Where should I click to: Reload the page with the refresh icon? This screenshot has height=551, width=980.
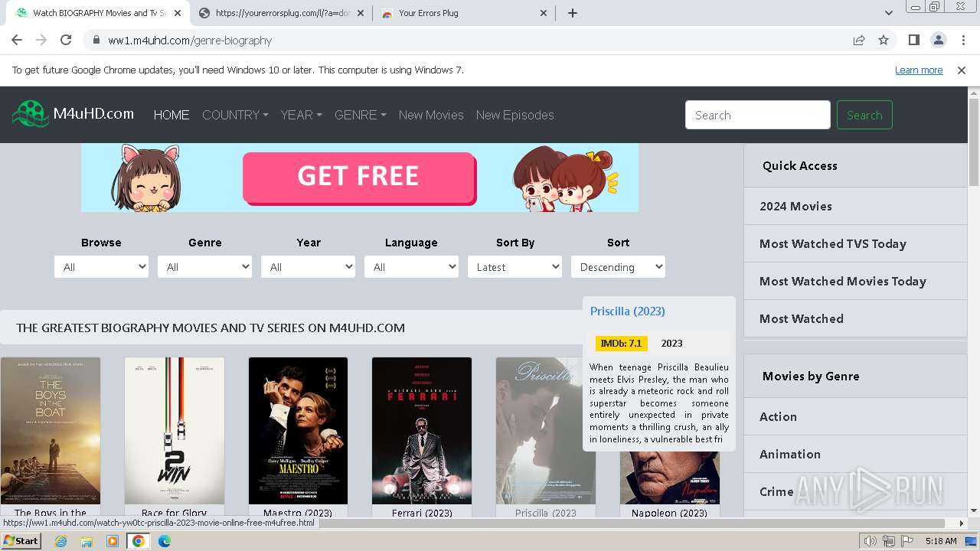click(x=66, y=40)
